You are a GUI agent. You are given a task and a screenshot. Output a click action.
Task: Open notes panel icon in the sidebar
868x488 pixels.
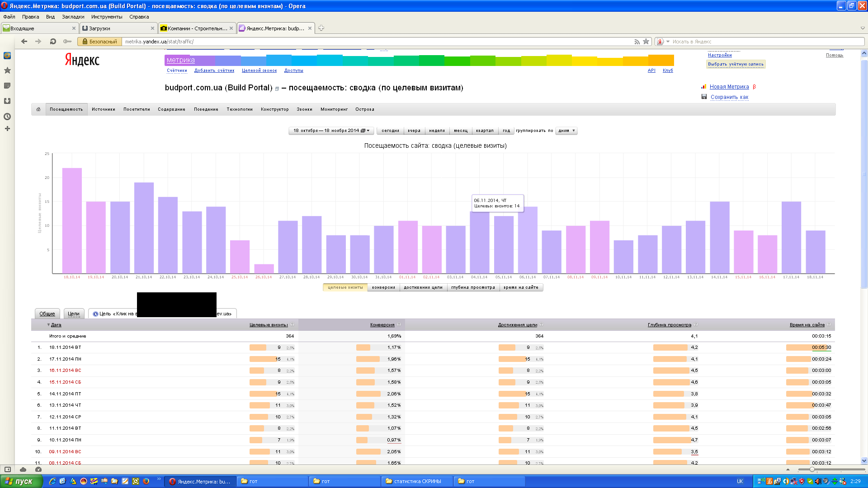click(7, 86)
